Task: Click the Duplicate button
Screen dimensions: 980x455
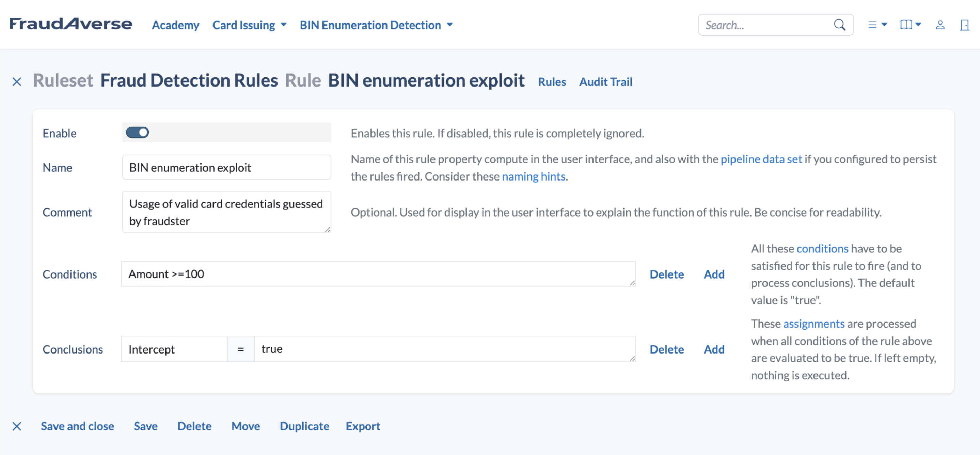Action: (x=304, y=426)
